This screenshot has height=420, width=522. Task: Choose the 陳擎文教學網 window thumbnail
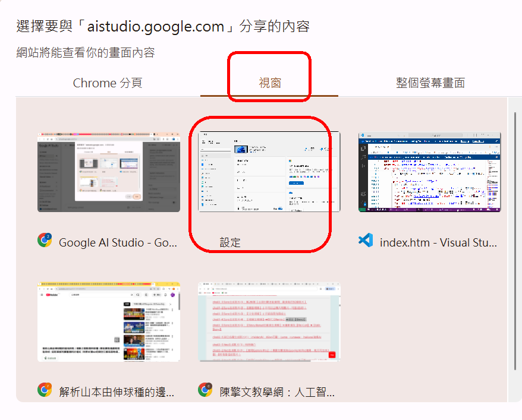point(269,322)
